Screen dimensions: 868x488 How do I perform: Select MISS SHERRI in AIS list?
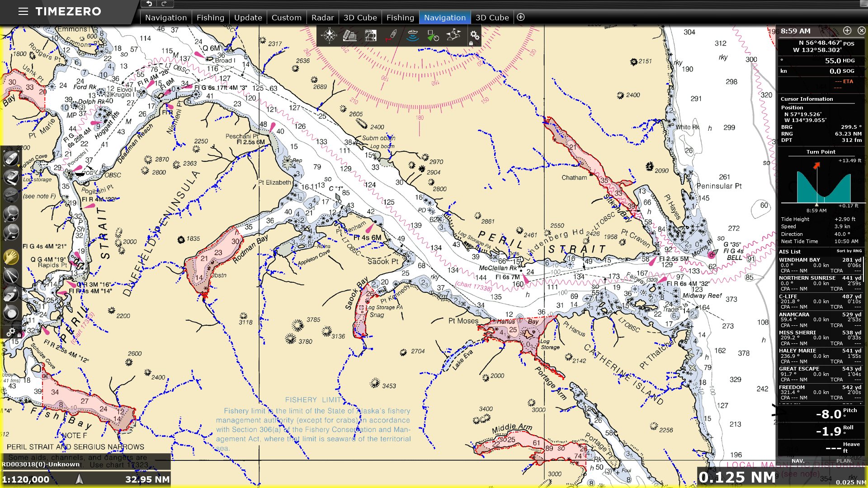click(820, 338)
